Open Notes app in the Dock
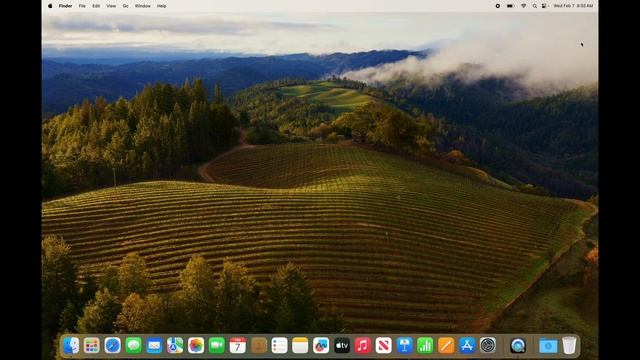Viewport: 640px width, 360px height. tap(300, 346)
